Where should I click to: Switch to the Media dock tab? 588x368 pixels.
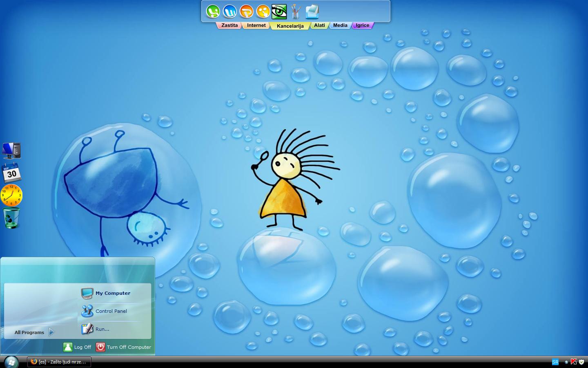click(x=340, y=25)
